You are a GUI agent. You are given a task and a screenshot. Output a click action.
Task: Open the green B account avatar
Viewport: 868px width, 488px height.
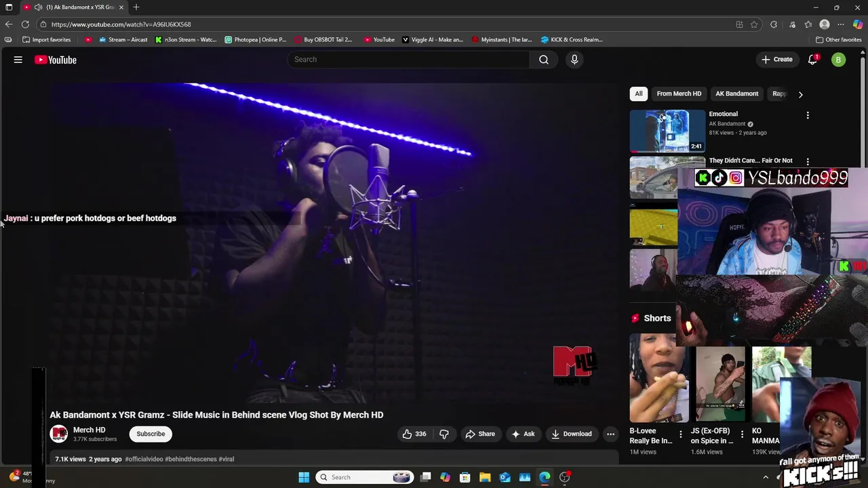point(838,60)
